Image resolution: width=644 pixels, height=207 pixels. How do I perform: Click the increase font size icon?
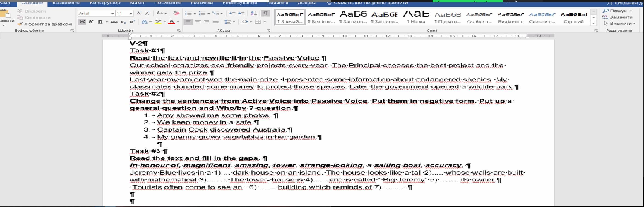point(139,13)
